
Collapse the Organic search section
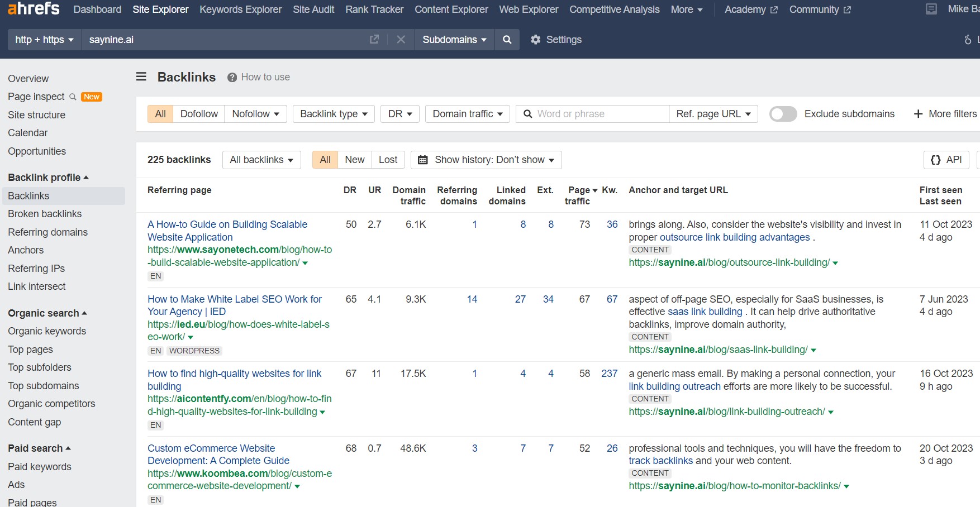click(47, 313)
